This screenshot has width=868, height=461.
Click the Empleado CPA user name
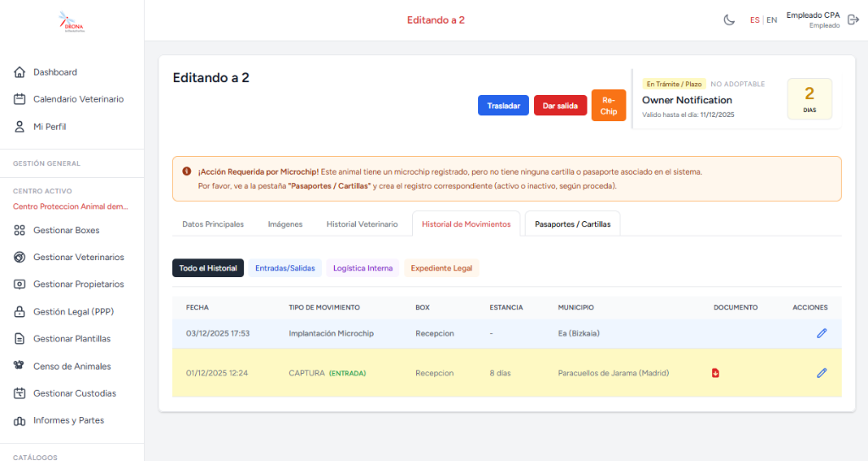(813, 15)
